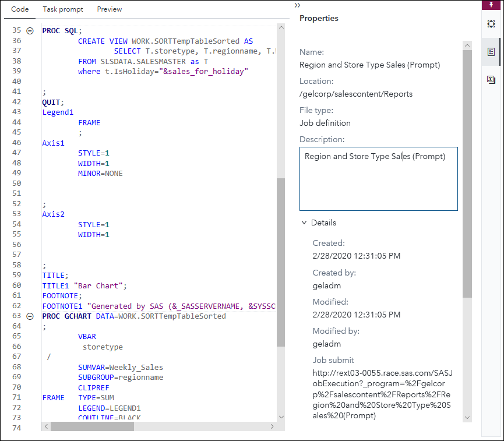Click the pin icon at top right
Viewport: 504px width, 441px height.
click(x=491, y=5)
